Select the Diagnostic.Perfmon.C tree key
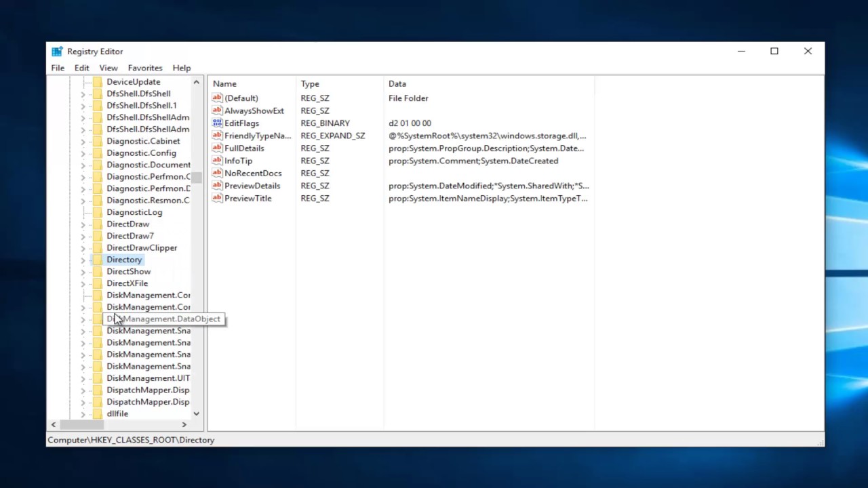 pos(149,177)
